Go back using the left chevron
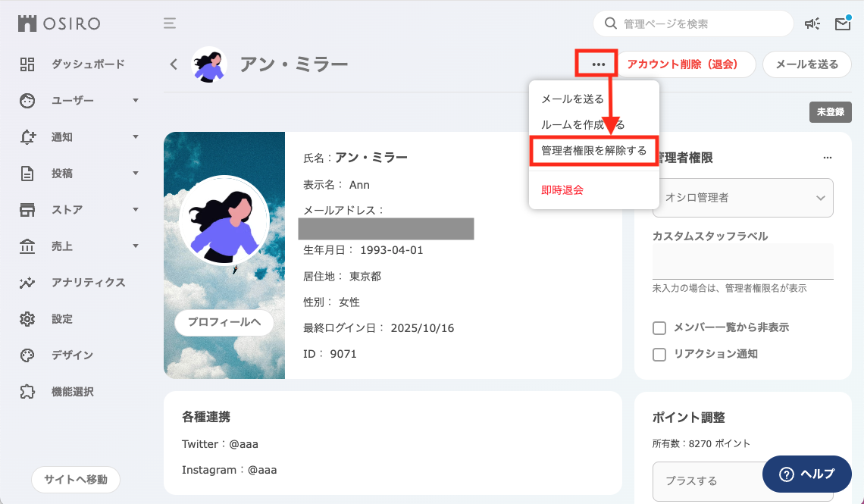Screen dimensions: 864x504 (174, 64)
